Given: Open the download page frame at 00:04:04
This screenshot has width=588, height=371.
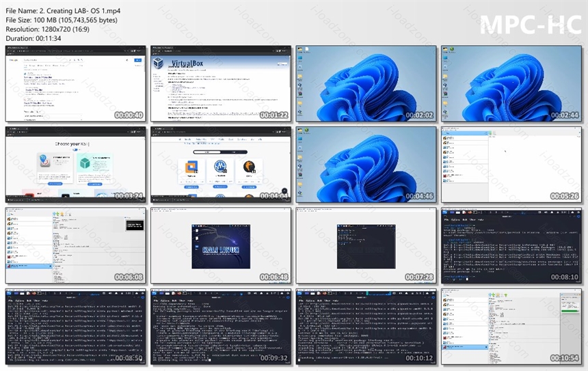Looking at the screenshot, I should [221, 165].
